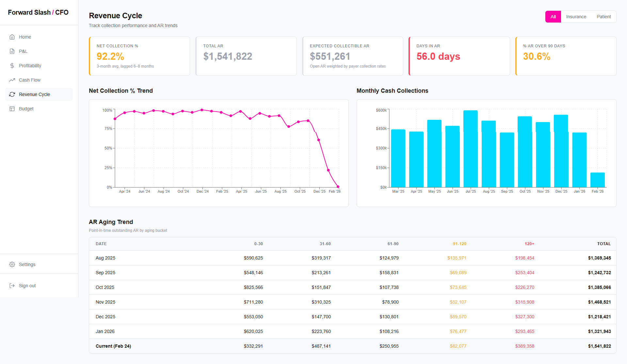The height and width of the screenshot is (364, 627).
Task: Click the Jul '25 bar in collections chart
Action: click(x=471, y=149)
